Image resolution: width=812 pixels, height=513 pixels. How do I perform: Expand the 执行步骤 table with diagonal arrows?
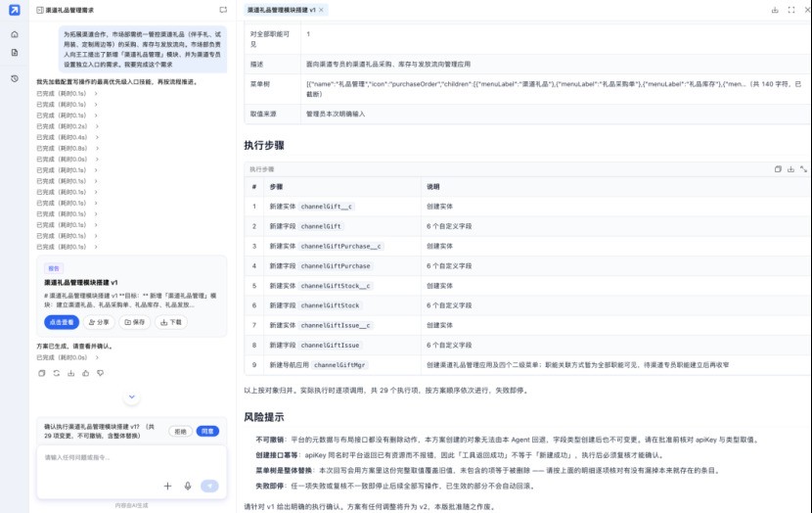coord(803,169)
